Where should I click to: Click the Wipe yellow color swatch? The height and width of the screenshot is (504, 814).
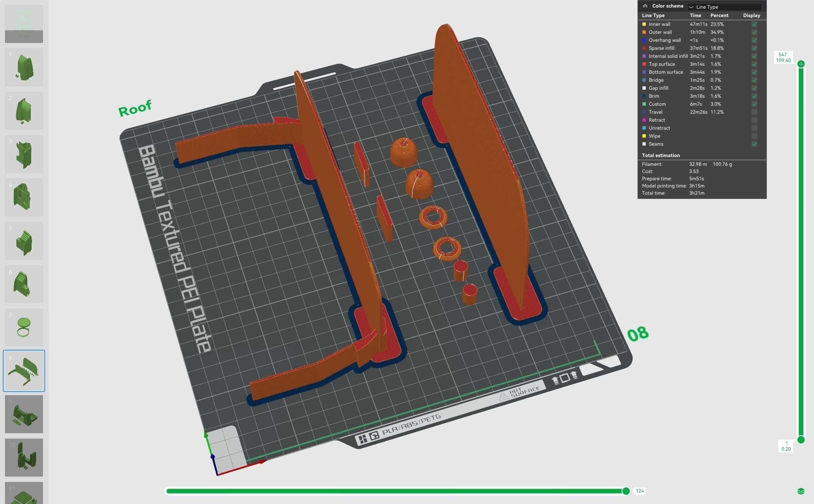point(644,136)
